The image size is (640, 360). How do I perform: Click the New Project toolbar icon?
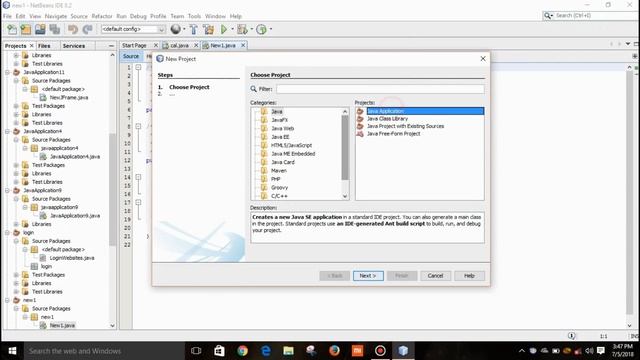(26, 29)
